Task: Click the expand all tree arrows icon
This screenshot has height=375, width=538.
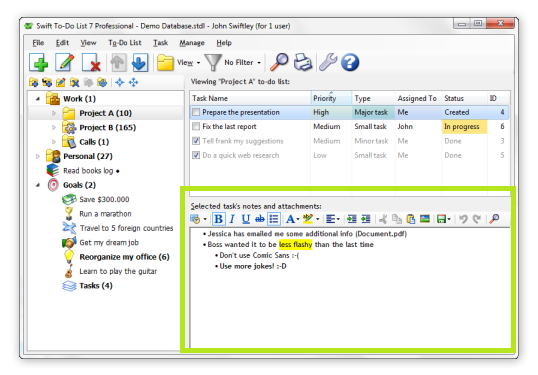Action: (133, 82)
